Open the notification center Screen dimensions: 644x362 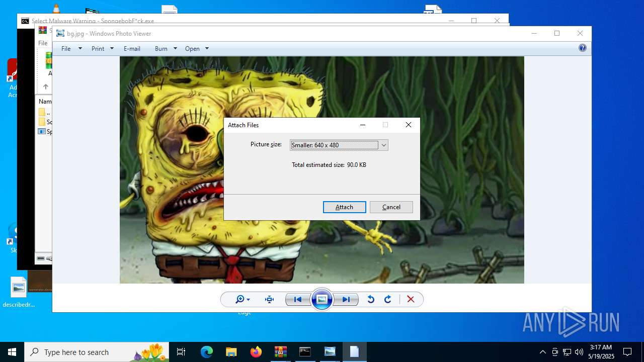(627, 352)
